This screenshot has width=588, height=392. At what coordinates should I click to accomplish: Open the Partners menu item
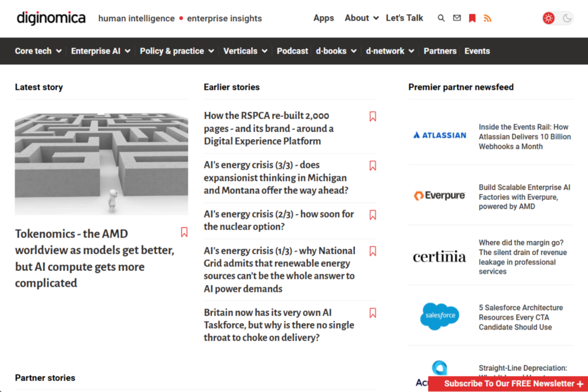coord(440,51)
